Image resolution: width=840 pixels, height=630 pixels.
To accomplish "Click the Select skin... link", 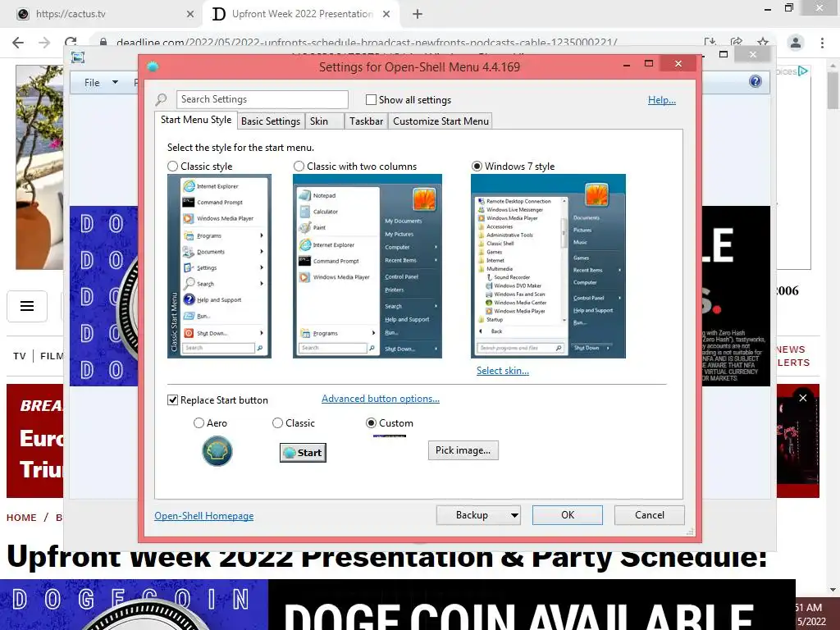I will point(503,371).
